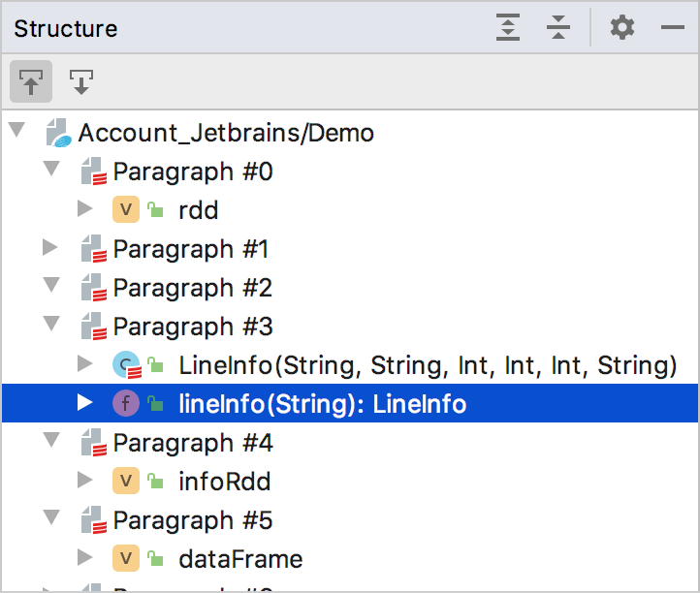Select the Paragraph #4 tree item
This screenshot has height=593, width=700.
[192, 443]
